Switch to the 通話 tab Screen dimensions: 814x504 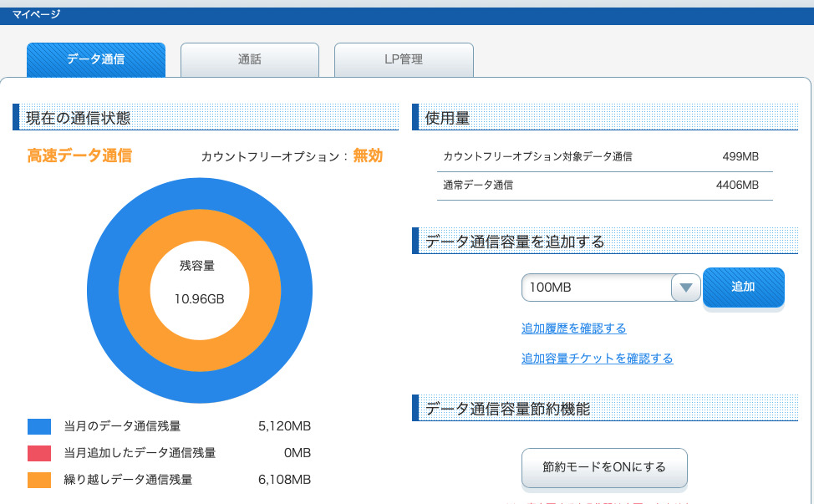coord(249,60)
